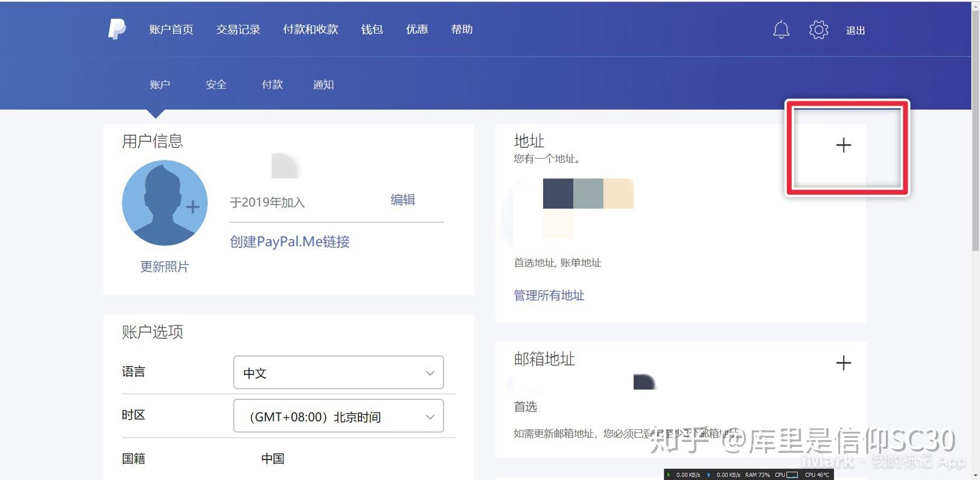Expand the 时区 dropdown showing 北京时间
Image resolution: width=980 pixels, height=480 pixels.
pos(339,416)
